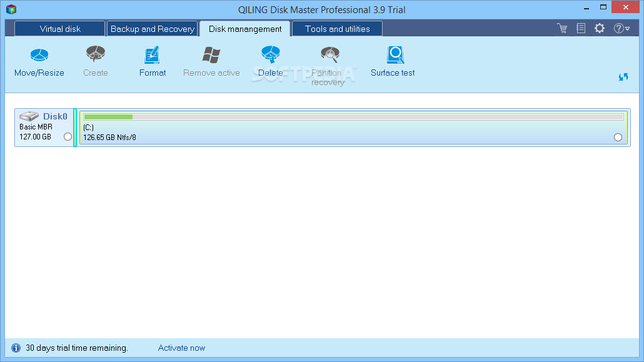Open the shopping cart purchase icon

[562, 28]
